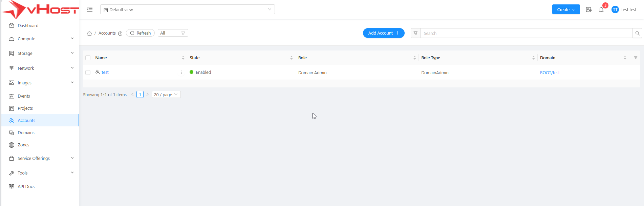Focus the Search input field
The width and height of the screenshot is (644, 206).
[526, 33]
